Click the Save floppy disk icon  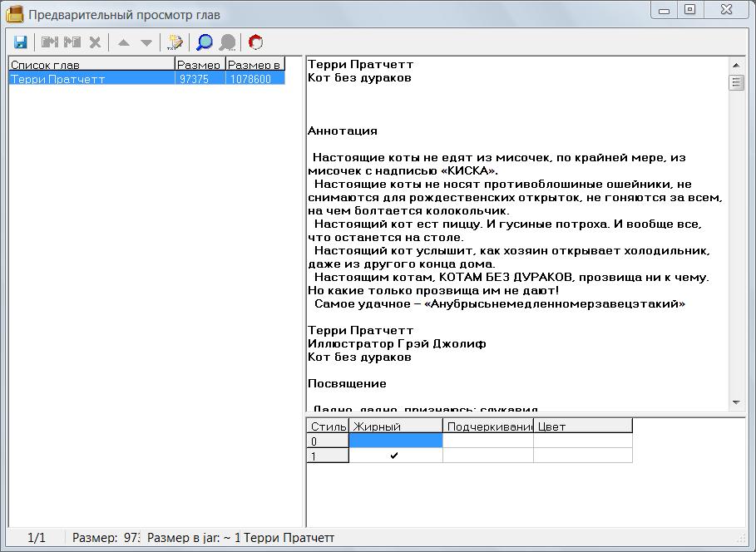21,42
